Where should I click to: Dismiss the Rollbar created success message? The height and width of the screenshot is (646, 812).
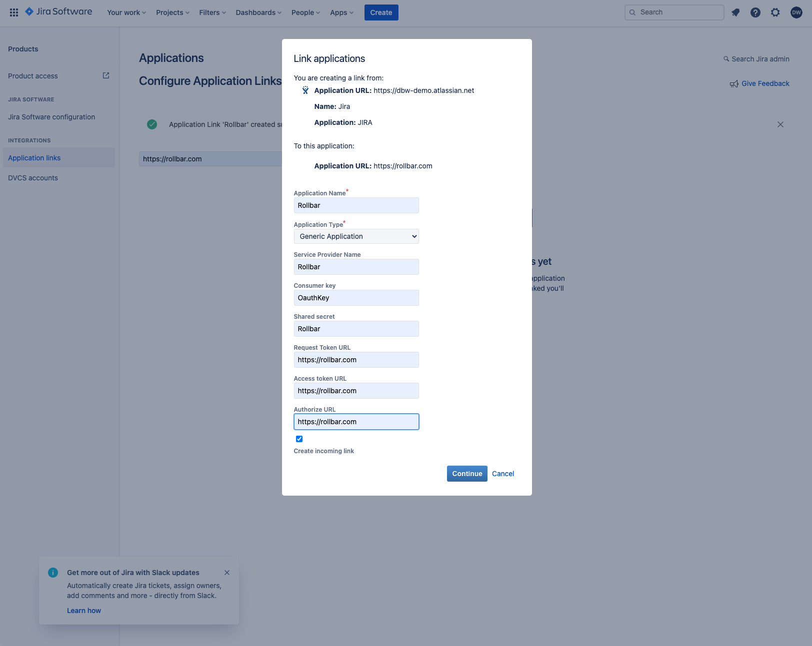pyautogui.click(x=780, y=124)
